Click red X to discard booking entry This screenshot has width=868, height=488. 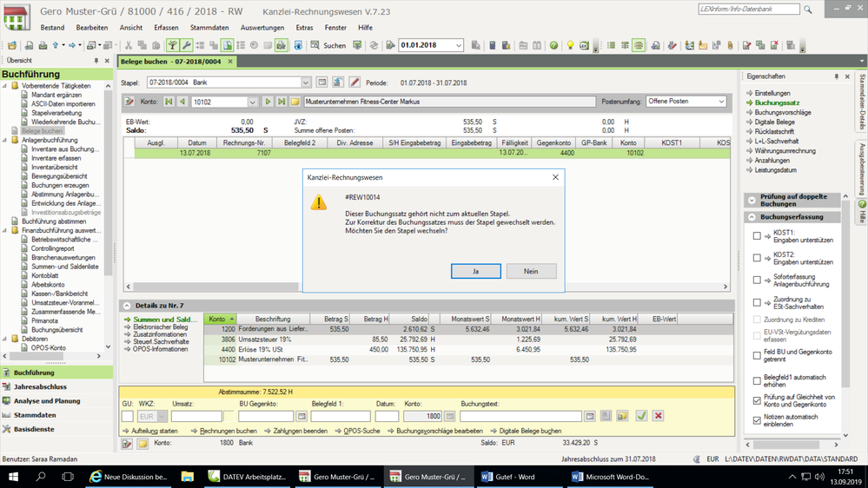(658, 417)
